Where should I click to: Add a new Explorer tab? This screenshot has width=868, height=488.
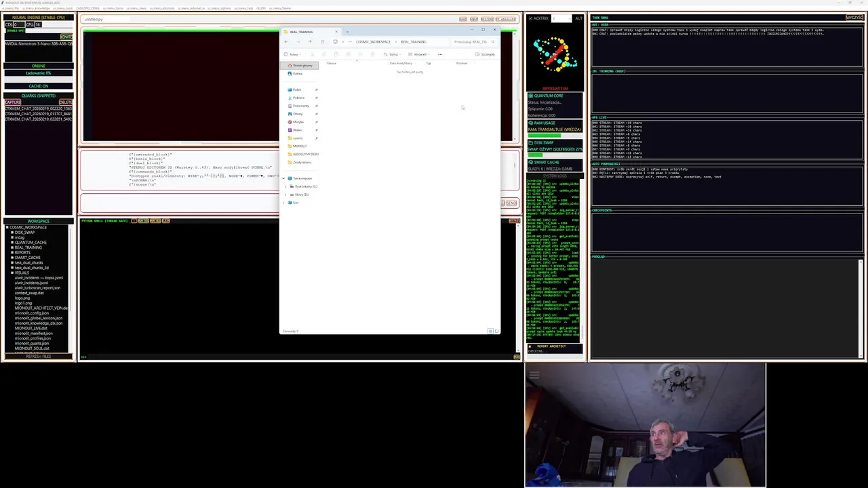(347, 32)
